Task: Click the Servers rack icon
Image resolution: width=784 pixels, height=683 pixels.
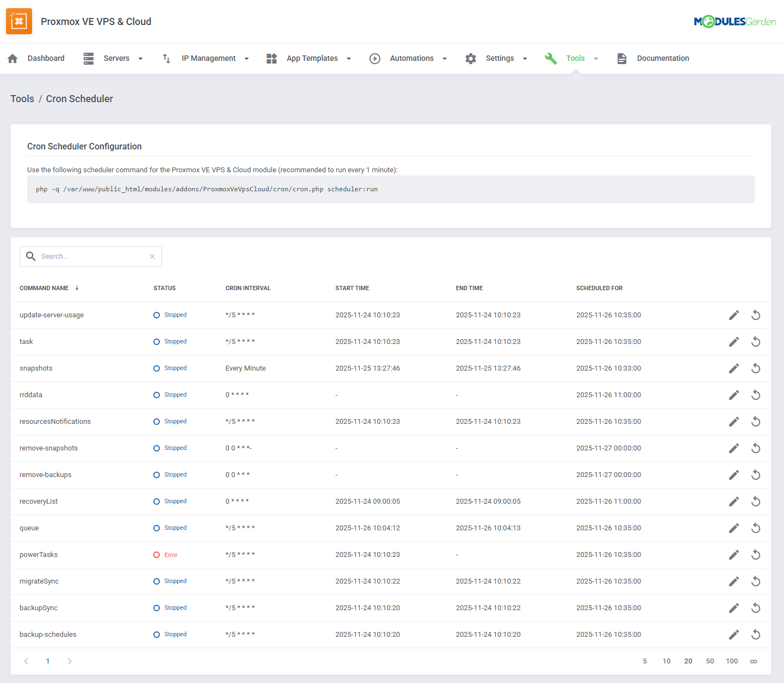Action: click(89, 58)
